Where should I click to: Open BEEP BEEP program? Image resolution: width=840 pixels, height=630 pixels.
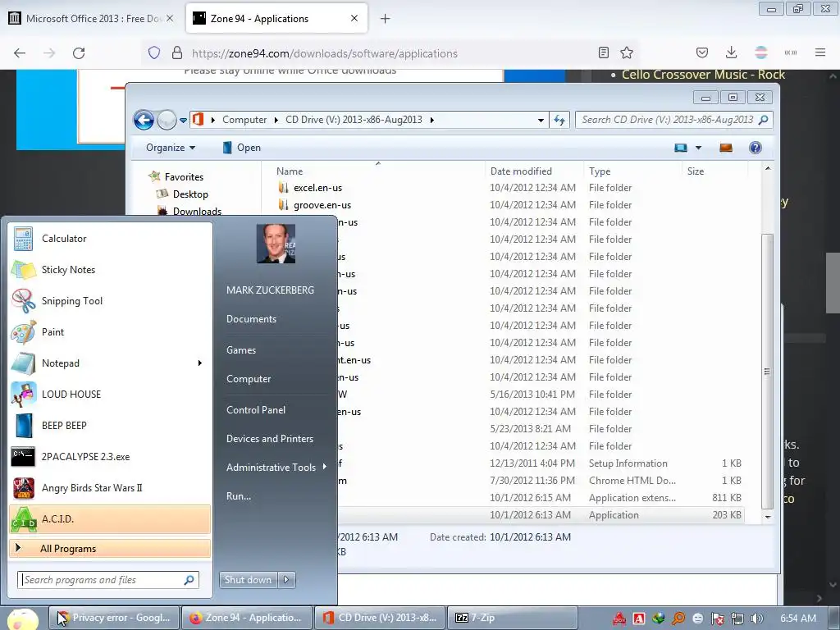110,426
